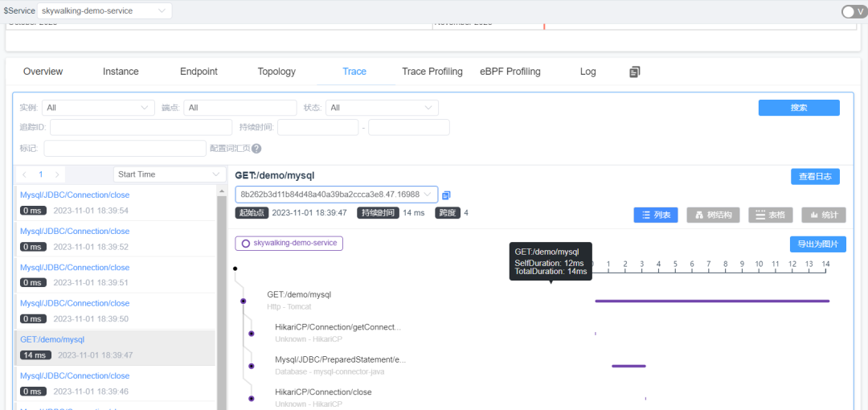Viewport: 868px width, 410px height.
Task: Click the GET:/demo/mysql duration bar
Action: 712,301
